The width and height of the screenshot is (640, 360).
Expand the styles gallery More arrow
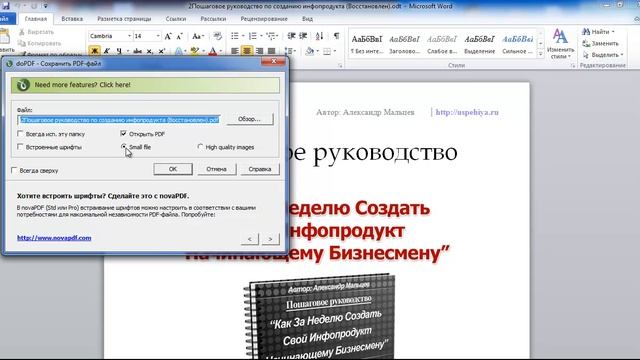click(x=541, y=53)
